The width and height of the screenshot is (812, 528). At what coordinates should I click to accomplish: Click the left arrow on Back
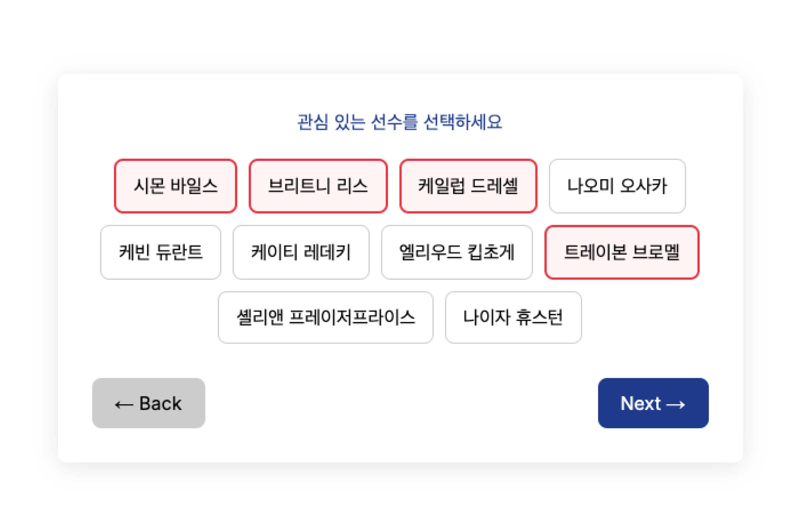point(124,405)
